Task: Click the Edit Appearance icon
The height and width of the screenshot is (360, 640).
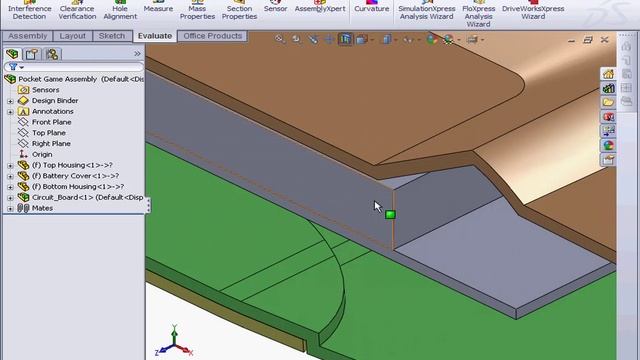Action: click(432, 40)
